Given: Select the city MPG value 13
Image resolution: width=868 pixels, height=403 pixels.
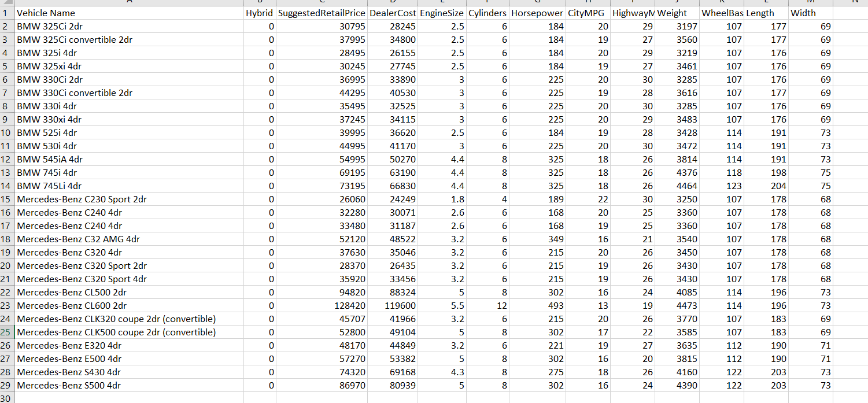Looking at the screenshot, I should point(588,305).
